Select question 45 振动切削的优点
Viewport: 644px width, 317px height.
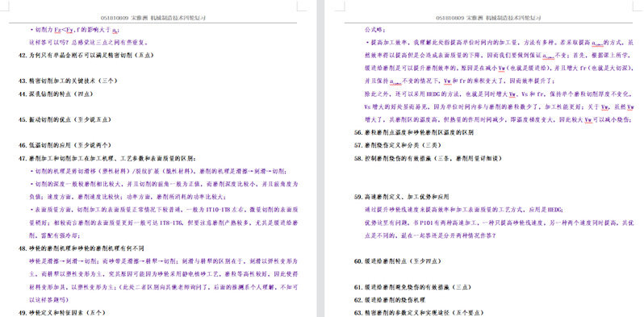point(65,120)
